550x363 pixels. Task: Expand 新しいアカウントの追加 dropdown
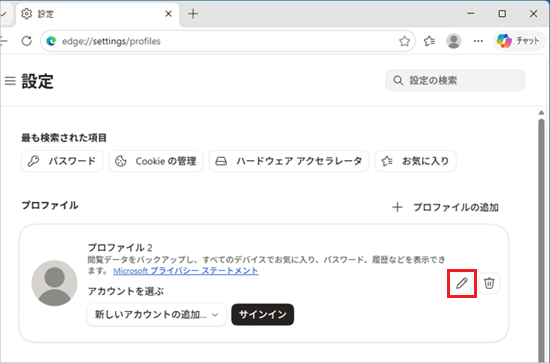click(156, 315)
